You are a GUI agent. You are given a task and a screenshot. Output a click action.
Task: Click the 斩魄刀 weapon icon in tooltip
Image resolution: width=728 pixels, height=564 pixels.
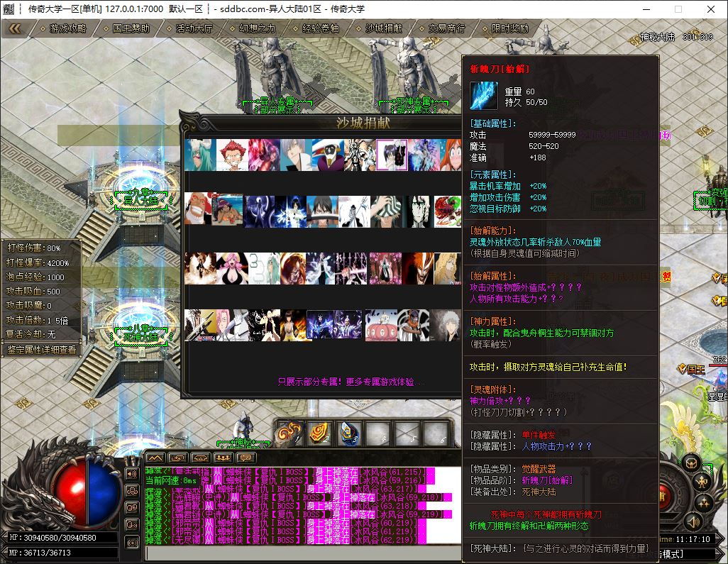pos(484,95)
